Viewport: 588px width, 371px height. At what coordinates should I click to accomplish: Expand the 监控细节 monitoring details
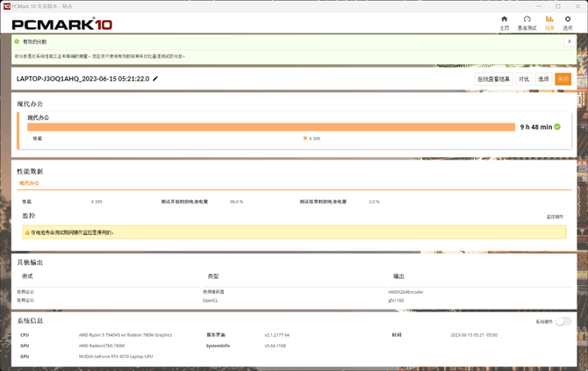(555, 217)
